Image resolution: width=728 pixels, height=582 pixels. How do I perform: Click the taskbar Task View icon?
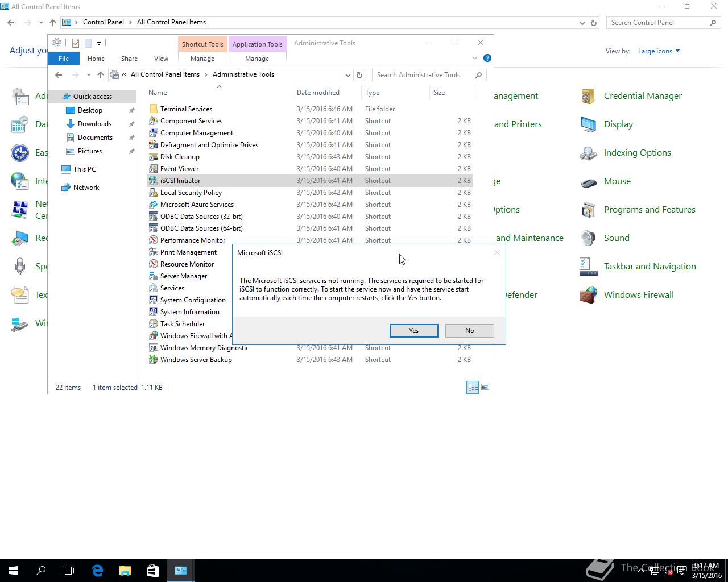68,571
